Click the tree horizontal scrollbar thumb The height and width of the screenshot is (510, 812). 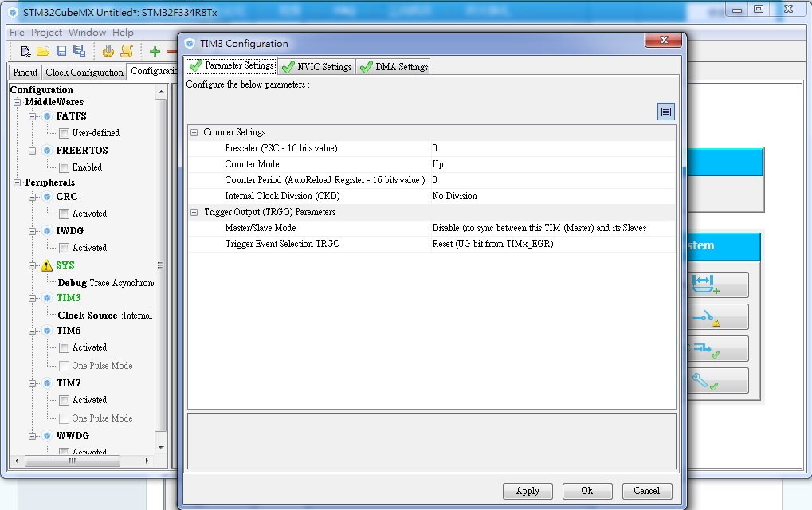[x=73, y=461]
